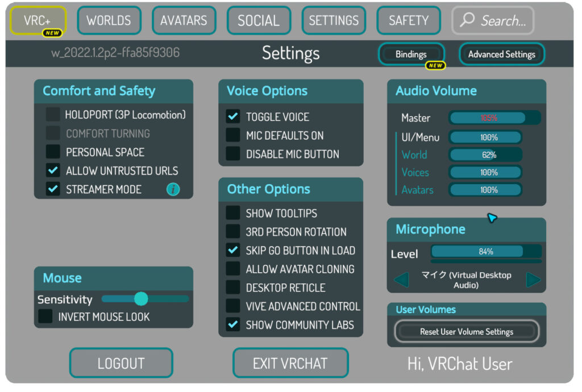Image resolution: width=582 pixels, height=392 pixels.
Task: Adjust the World volume slider
Action: pyautogui.click(x=485, y=155)
